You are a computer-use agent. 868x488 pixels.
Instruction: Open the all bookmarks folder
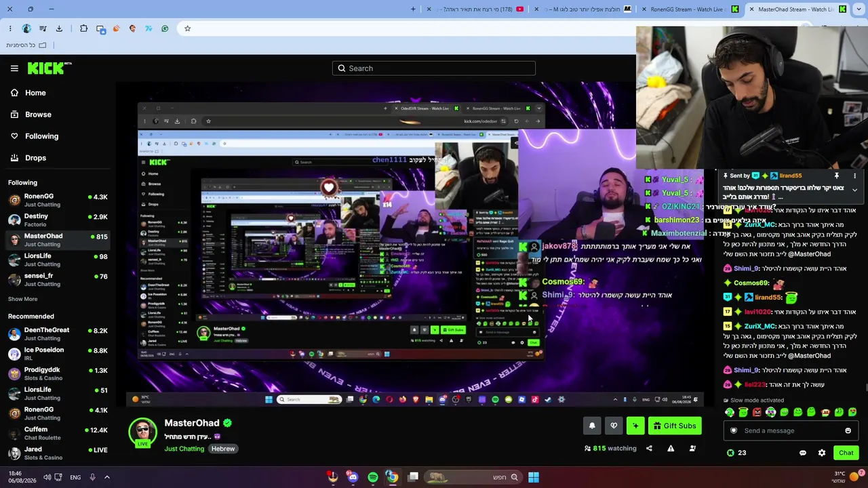click(x=26, y=45)
